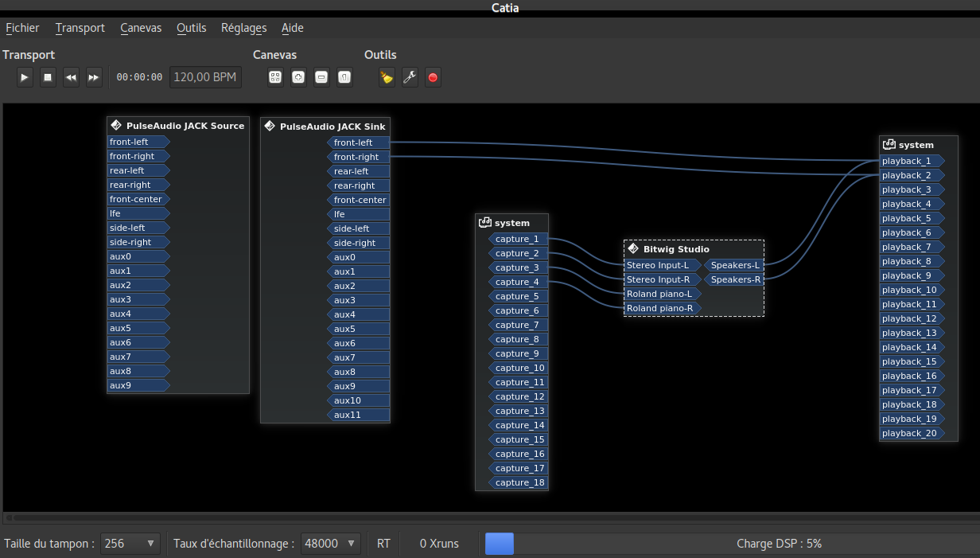Viewport: 980px width, 558px height.
Task: Stop the JACK transport
Action: click(x=48, y=77)
